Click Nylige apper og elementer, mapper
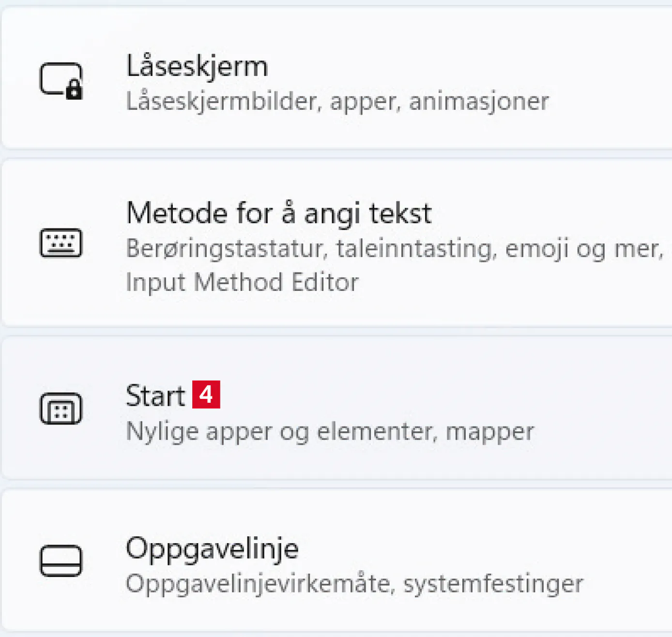This screenshot has height=637, width=672. pyautogui.click(x=330, y=431)
